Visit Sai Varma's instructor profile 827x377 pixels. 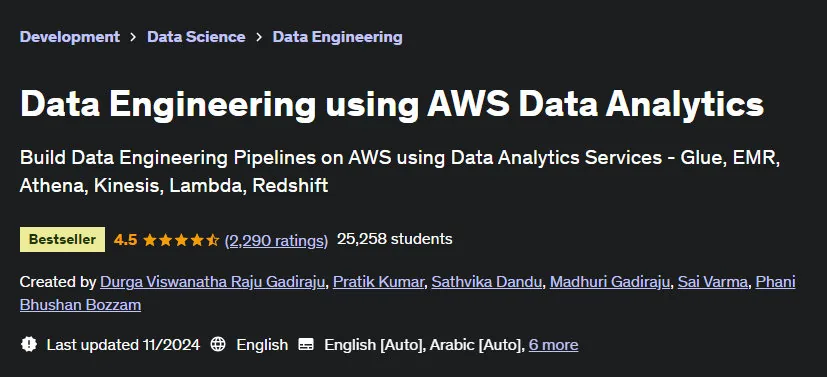click(713, 283)
